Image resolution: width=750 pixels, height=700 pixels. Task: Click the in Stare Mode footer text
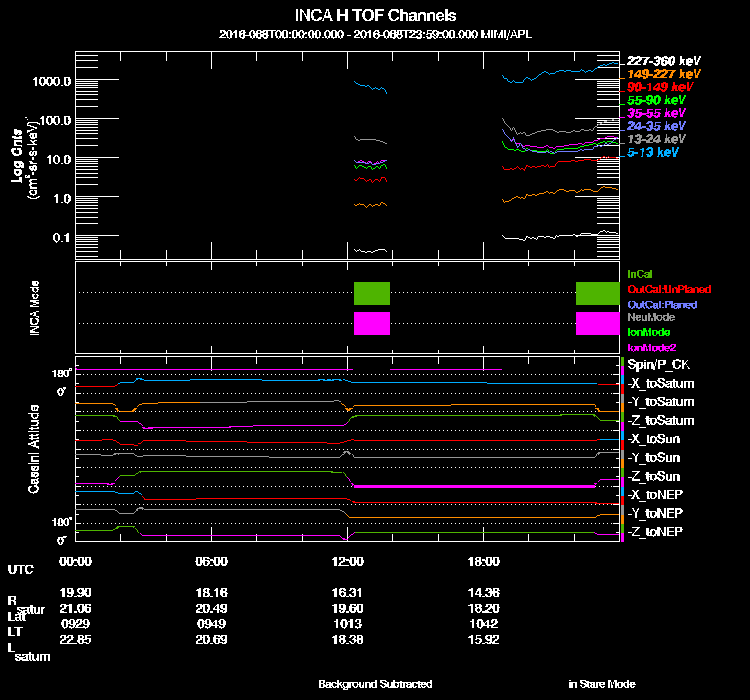click(x=601, y=684)
